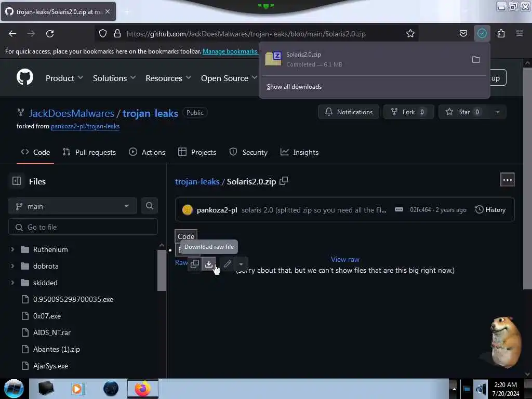Open more edit options caret
532x399 pixels.
[x=241, y=264]
